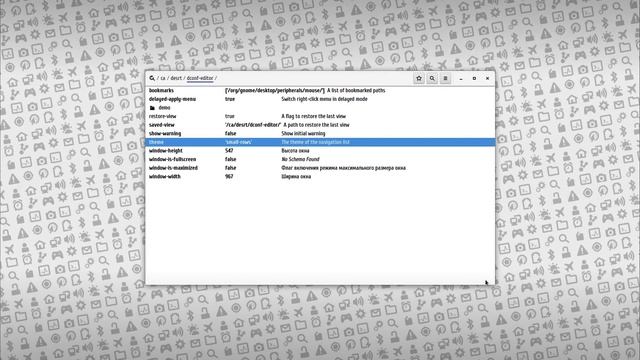This screenshot has width=640, height=360.
Task: Select the saved-view key
Action: click(320, 125)
